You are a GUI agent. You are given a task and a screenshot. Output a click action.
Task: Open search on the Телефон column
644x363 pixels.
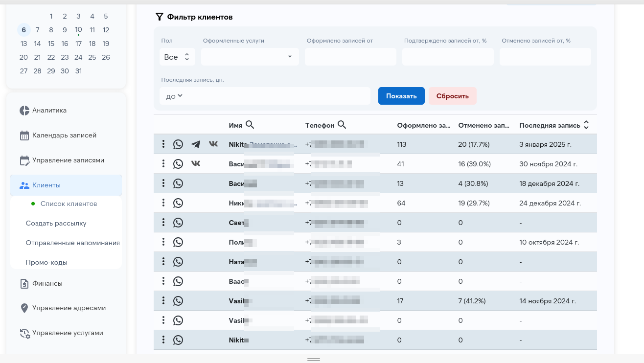[342, 125]
